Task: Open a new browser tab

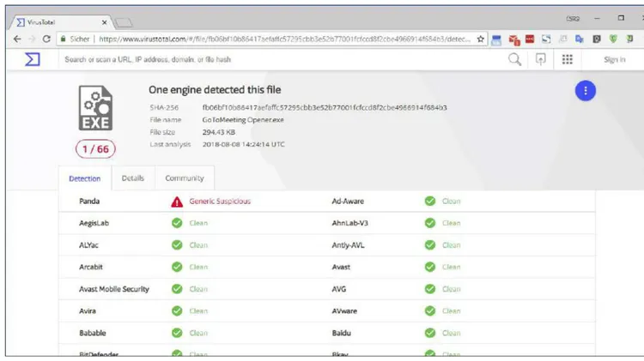Action: (124, 22)
